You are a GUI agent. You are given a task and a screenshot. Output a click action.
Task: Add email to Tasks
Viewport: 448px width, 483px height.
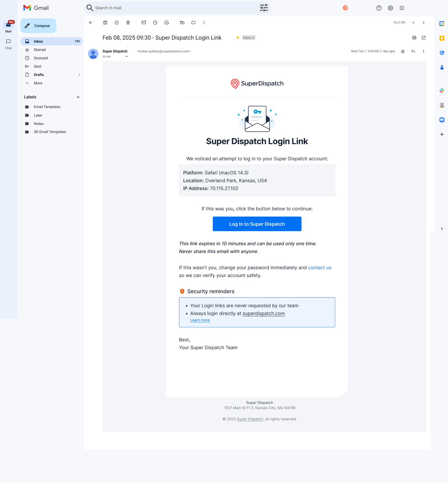(167, 23)
